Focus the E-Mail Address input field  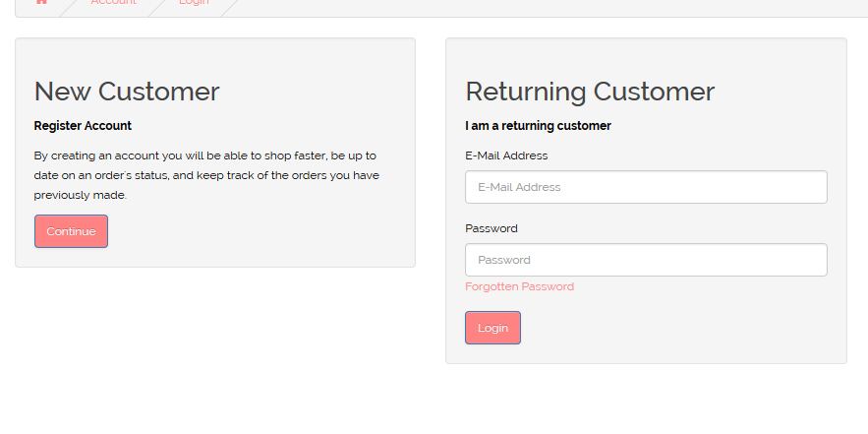(x=646, y=187)
